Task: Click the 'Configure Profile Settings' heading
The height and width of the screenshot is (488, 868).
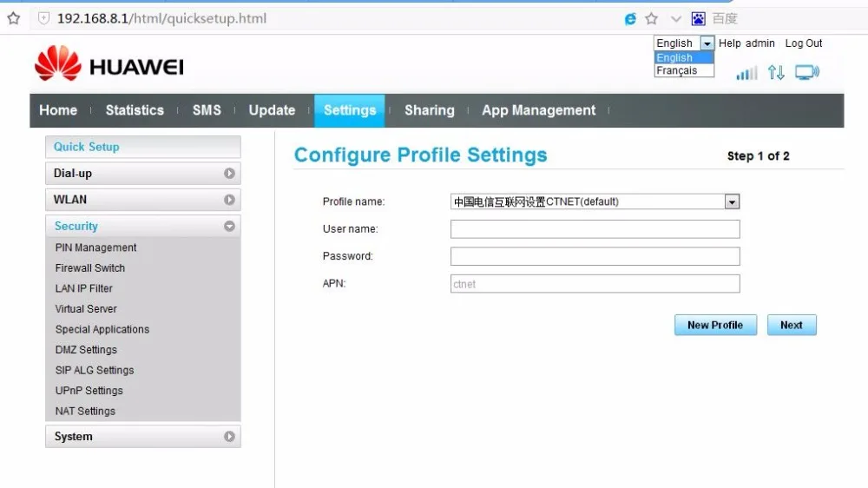Action: point(421,155)
